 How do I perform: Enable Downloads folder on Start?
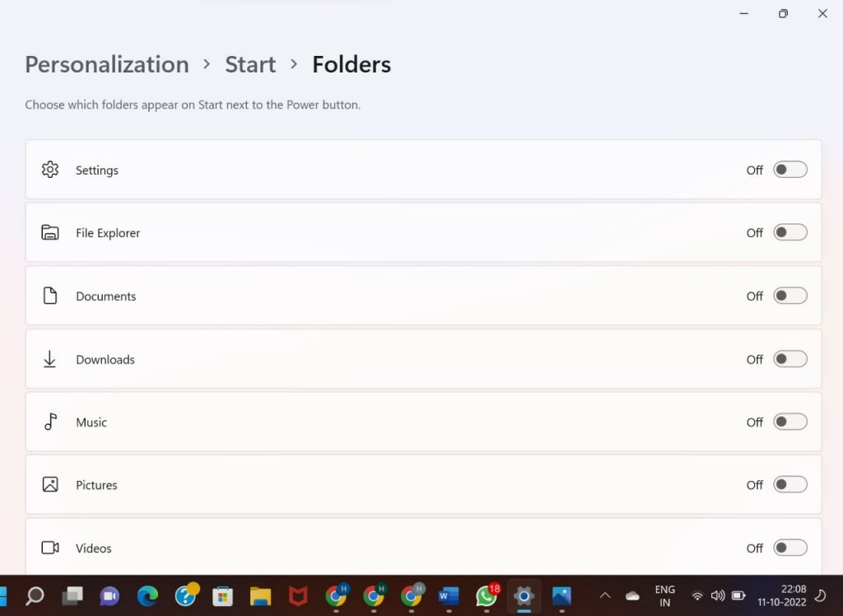tap(789, 359)
